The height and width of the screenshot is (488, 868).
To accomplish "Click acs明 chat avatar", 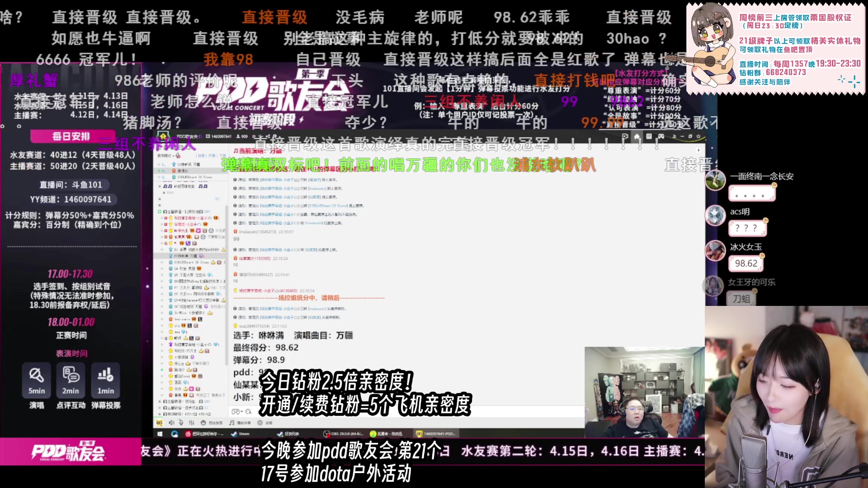I will [x=716, y=215].
